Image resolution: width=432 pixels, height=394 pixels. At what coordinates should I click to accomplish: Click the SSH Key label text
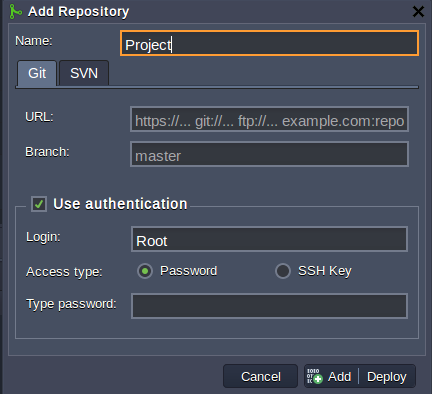pyautogui.click(x=325, y=271)
